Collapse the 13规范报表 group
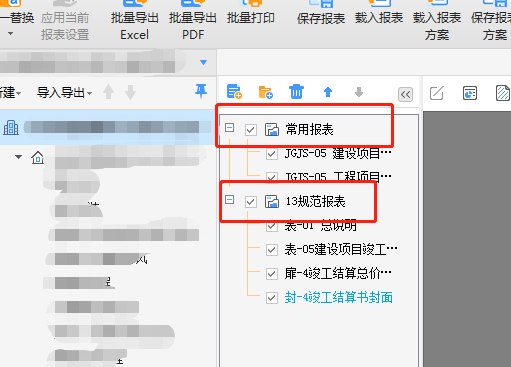 tap(229, 200)
